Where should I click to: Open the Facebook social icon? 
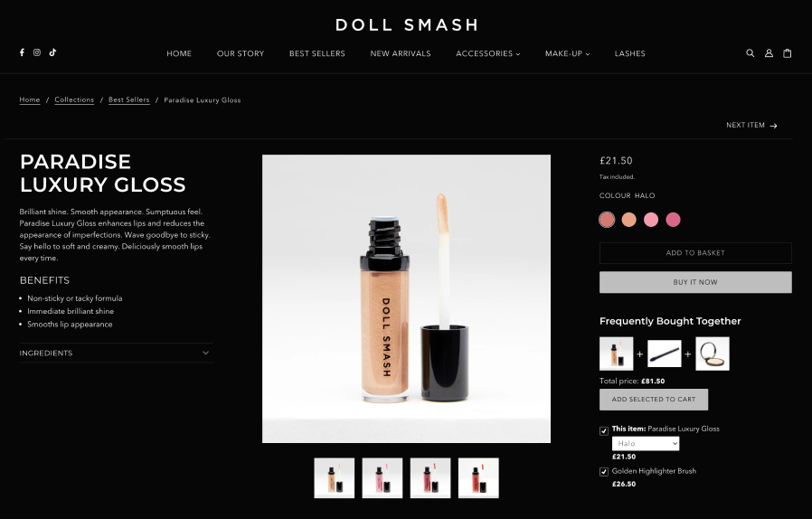click(22, 52)
